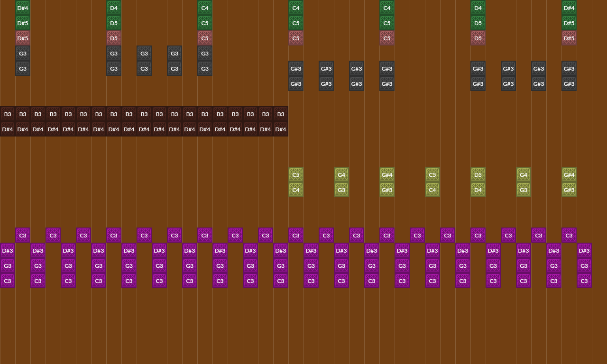Select leftmost purple C3 in upper purple row
Viewport: 607px width, 364px height.
(23, 236)
